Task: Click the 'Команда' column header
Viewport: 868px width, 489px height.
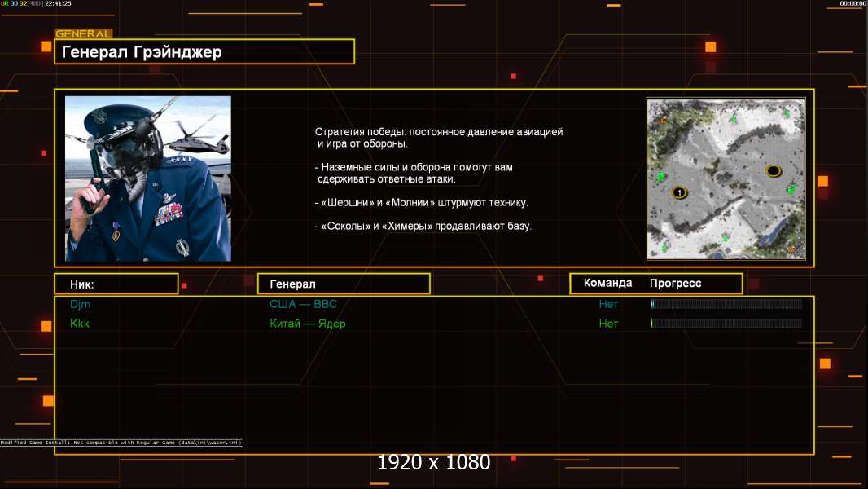Action: pyautogui.click(x=607, y=283)
